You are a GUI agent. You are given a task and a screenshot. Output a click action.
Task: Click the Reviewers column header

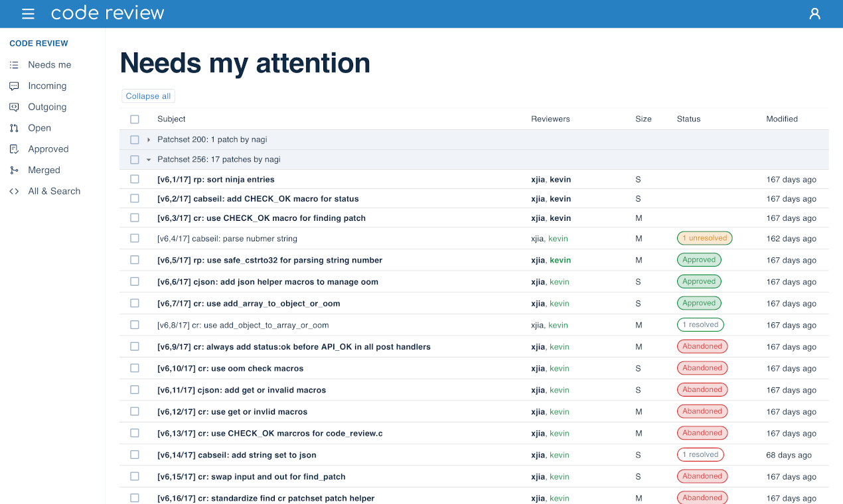[x=550, y=119]
